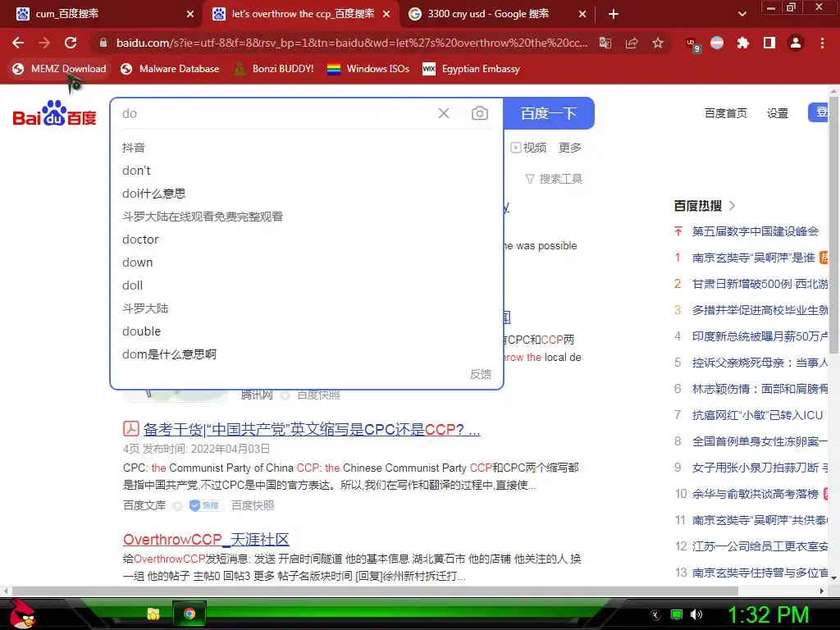Open the tab search dropdown arrow
840x630 pixels.
(742, 15)
